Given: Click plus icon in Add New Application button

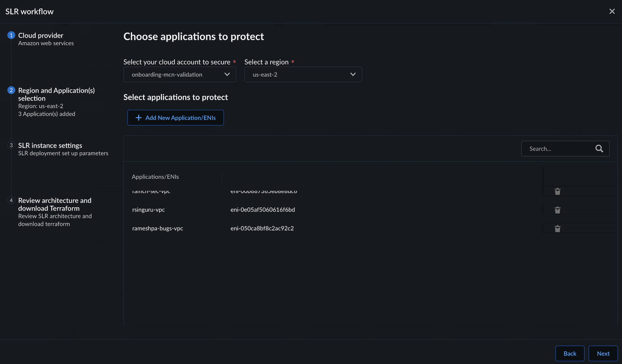Looking at the screenshot, I should coord(139,118).
